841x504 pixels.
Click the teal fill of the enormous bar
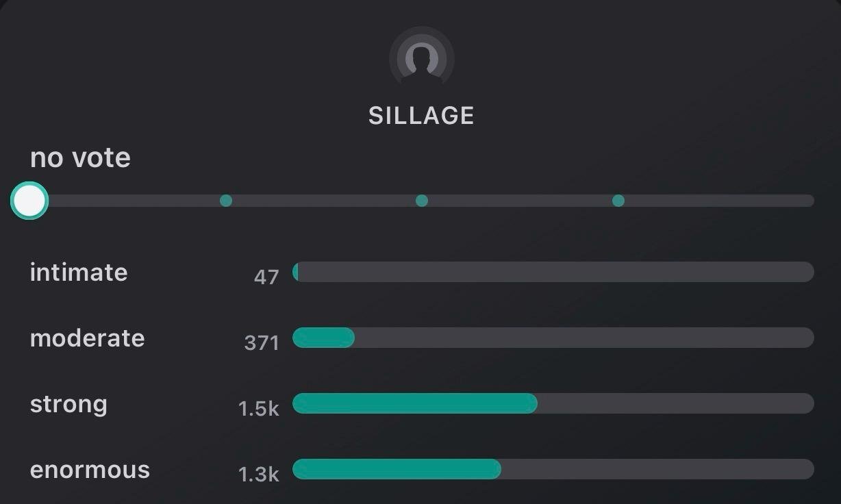pyautogui.click(x=397, y=469)
